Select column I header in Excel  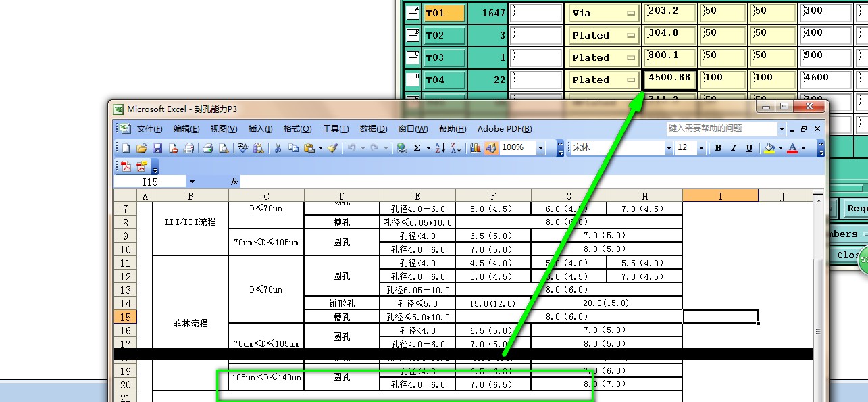720,196
